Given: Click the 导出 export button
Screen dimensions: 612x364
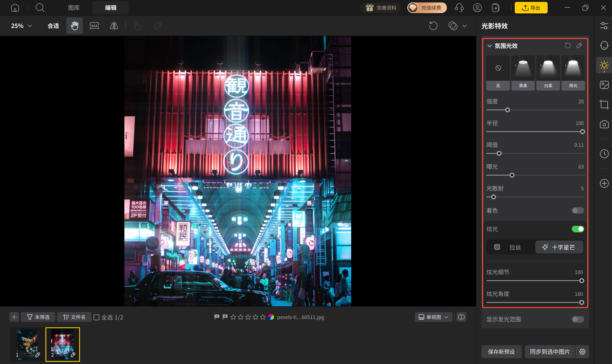Looking at the screenshot, I should tap(531, 8).
